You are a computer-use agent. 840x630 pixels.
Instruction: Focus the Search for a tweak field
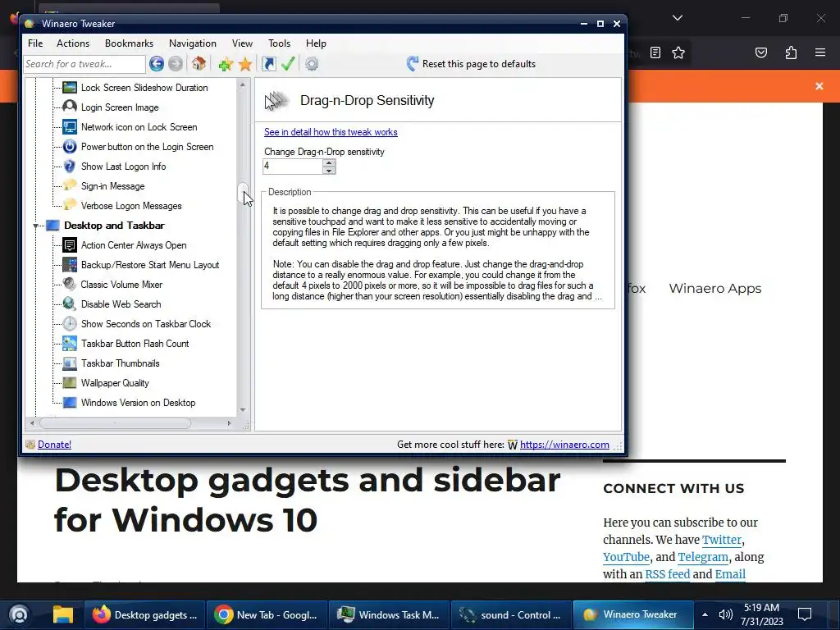84,64
